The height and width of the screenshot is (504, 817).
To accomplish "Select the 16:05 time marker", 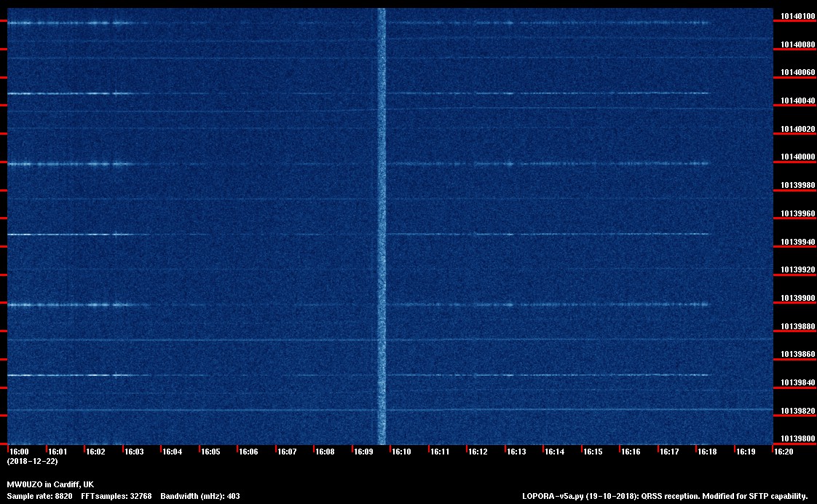I will pyautogui.click(x=210, y=452).
